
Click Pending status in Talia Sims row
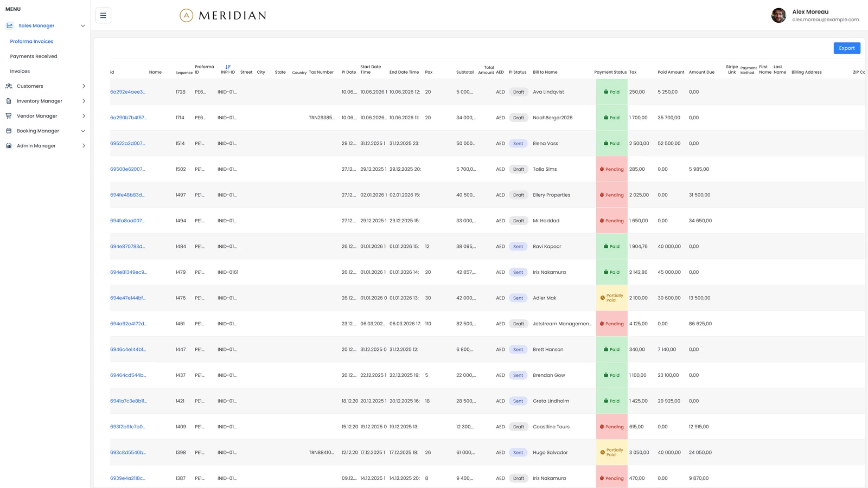[611, 169]
